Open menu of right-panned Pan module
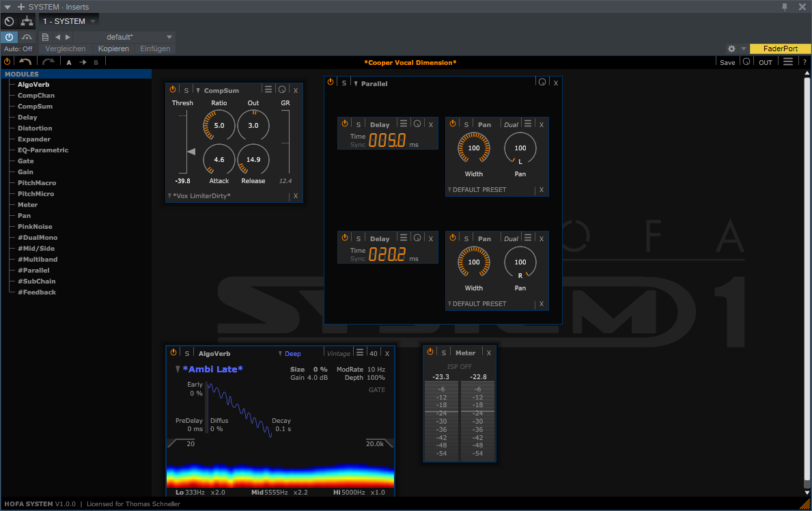The height and width of the screenshot is (511, 812). point(528,237)
